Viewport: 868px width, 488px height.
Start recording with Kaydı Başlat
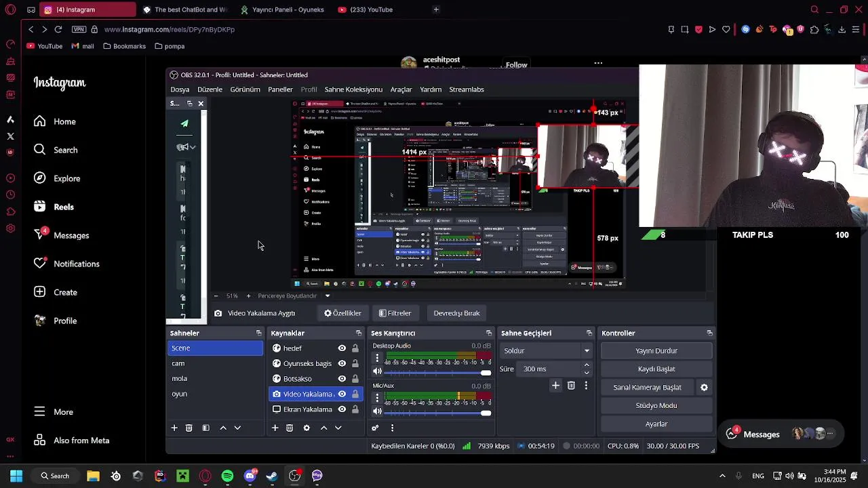656,369
